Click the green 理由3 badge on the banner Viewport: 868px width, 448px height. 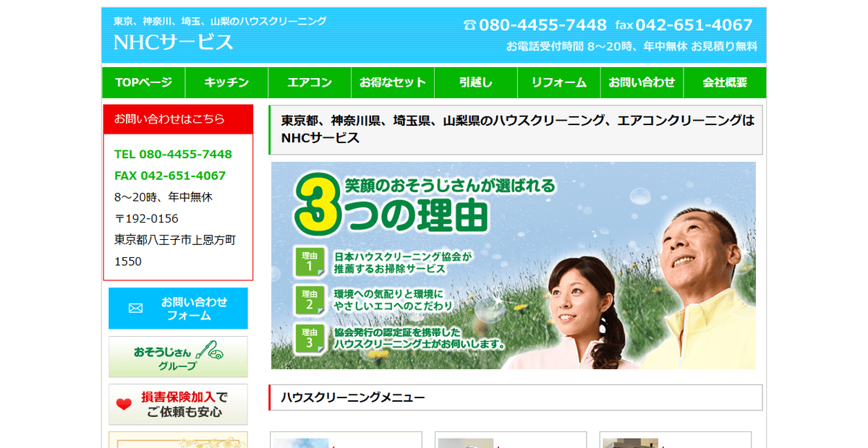click(x=310, y=337)
